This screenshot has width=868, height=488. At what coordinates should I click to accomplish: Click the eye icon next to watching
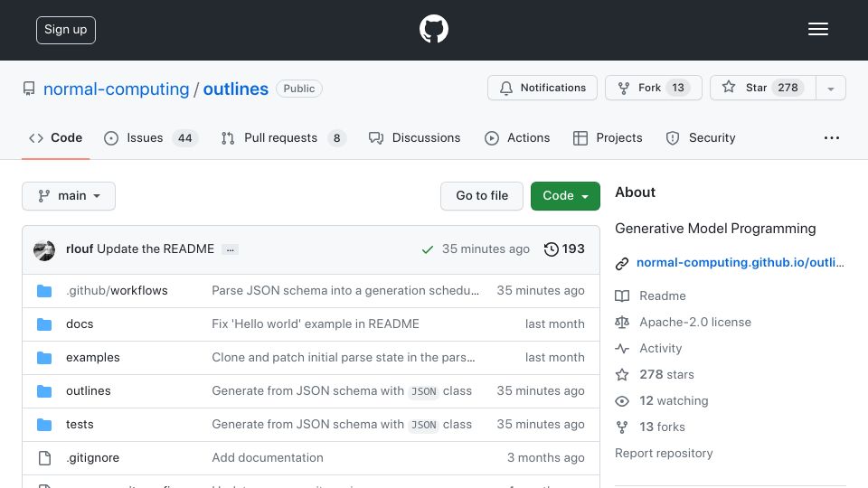622,401
